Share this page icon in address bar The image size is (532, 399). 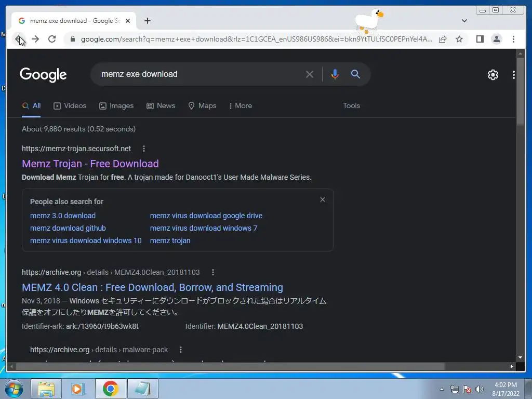pos(443,39)
